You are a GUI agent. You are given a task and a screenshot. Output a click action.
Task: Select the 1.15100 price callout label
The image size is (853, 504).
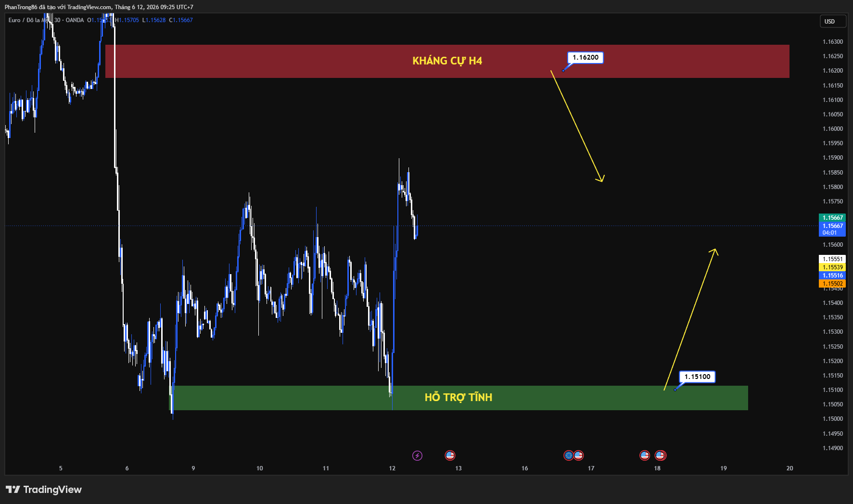(x=697, y=377)
